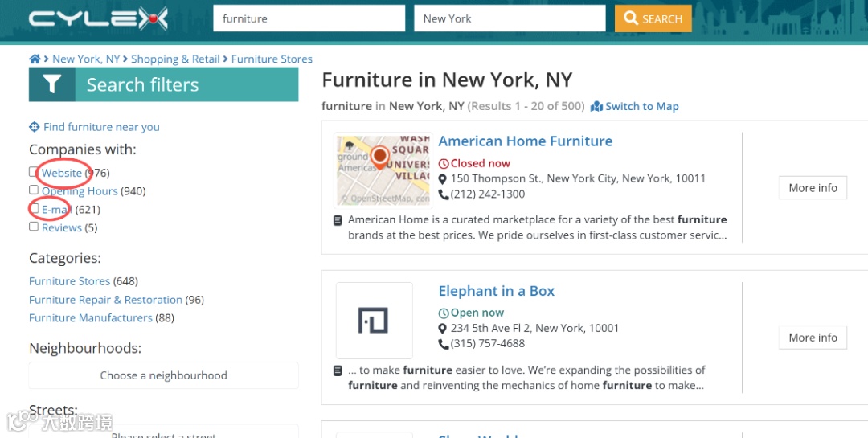This screenshot has height=438, width=868.
Task: Click the magnifier icon in Search button
Action: pos(631,18)
